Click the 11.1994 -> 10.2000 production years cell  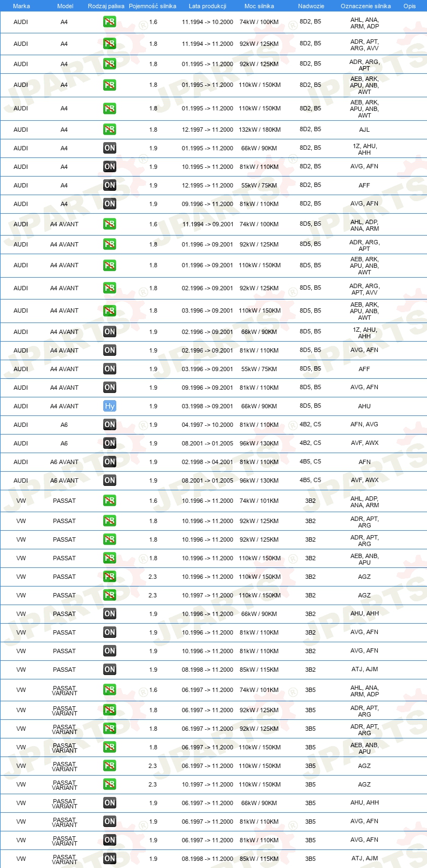tap(207, 22)
